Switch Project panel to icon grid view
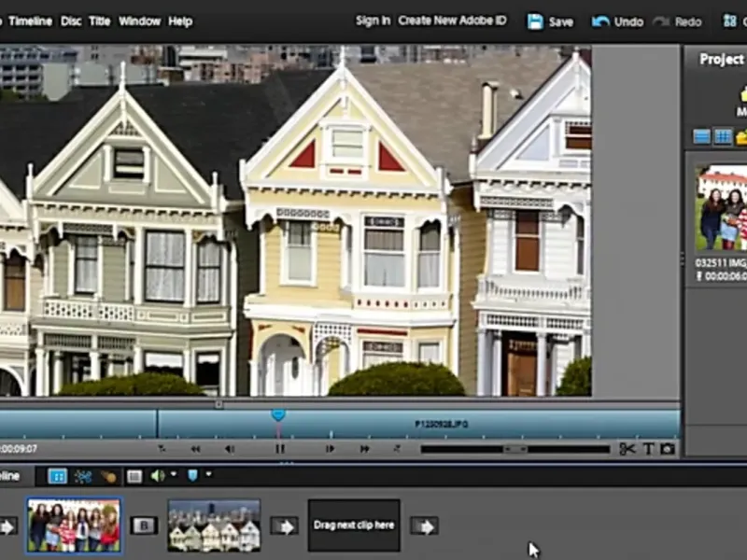 (723, 137)
